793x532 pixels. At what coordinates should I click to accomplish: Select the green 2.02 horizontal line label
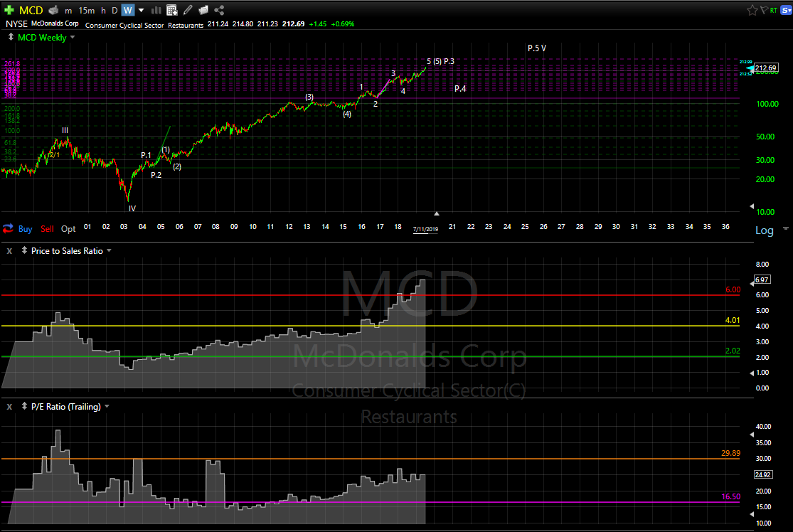pos(733,351)
